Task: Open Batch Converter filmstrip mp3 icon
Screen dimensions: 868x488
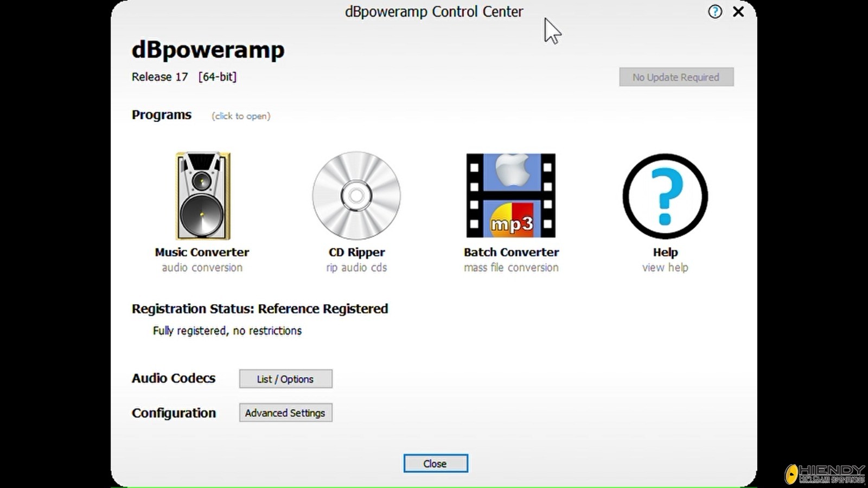Action: (x=510, y=196)
